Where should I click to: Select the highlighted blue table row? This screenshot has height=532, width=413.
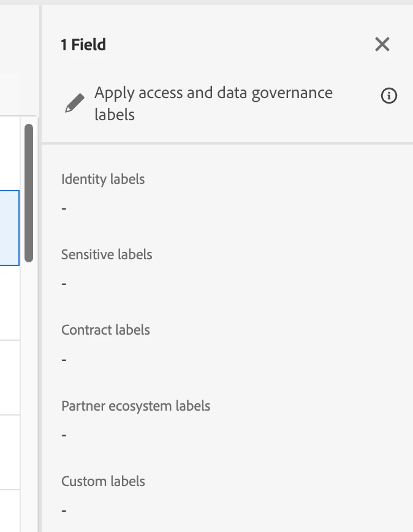[9, 227]
